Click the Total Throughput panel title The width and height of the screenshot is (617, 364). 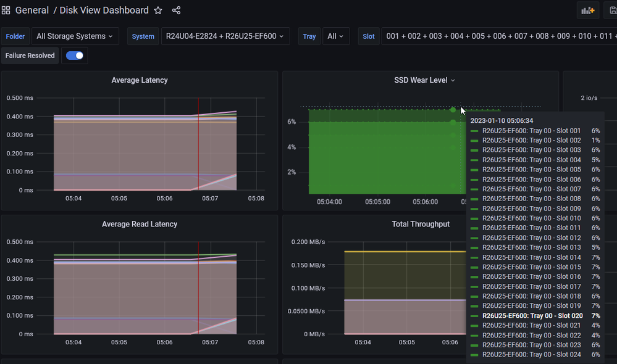[421, 224]
